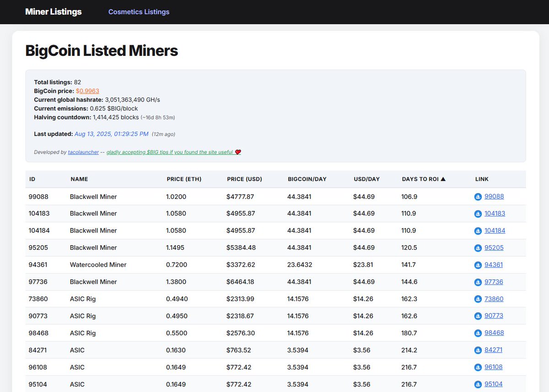Click the marketplace icon beside link 98468
Viewport: 549px width, 392px height.
[x=478, y=333]
